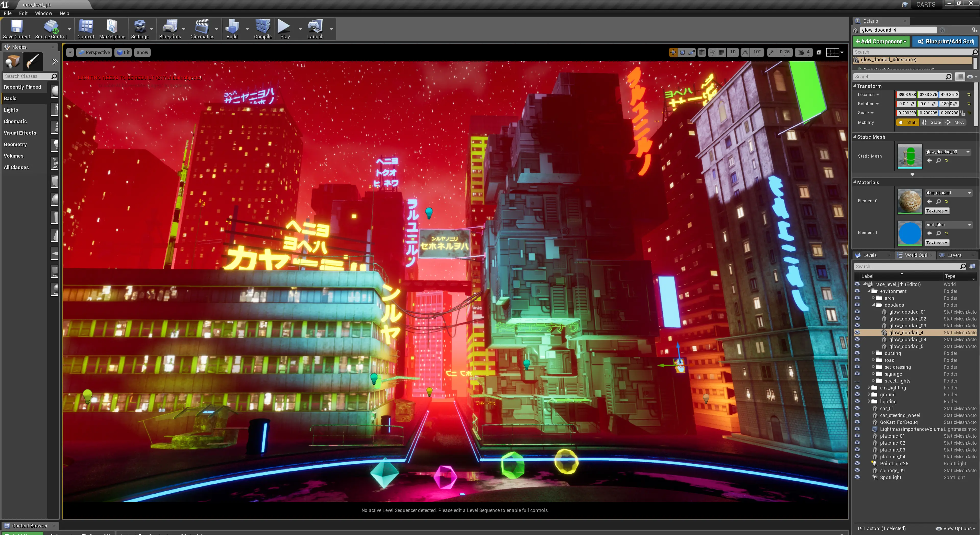
Task: Select the rotate gizmo tool in viewport
Action: 683,53
